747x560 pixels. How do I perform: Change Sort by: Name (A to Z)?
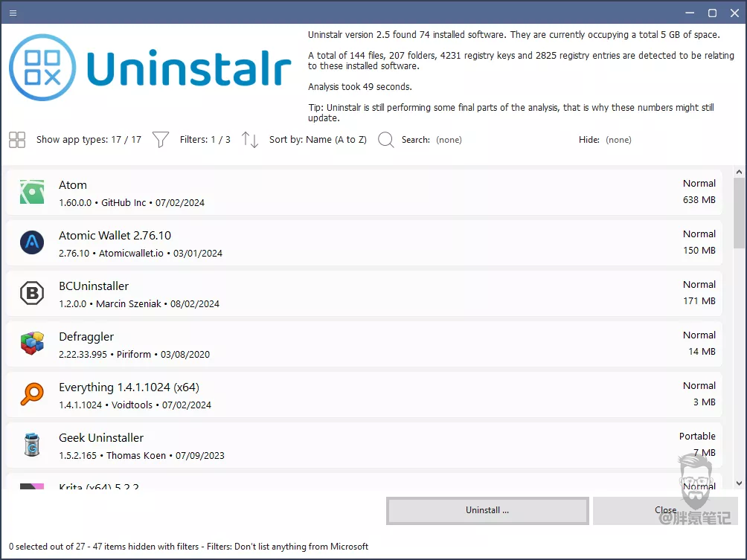tap(318, 140)
